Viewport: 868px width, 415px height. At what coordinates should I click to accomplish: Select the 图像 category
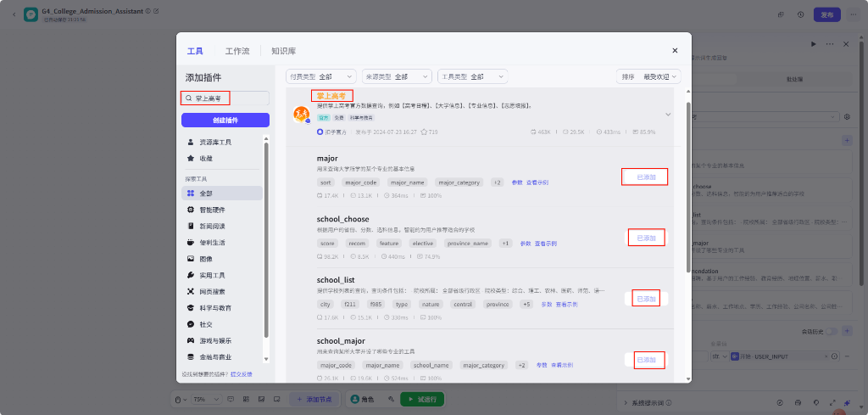[222, 259]
